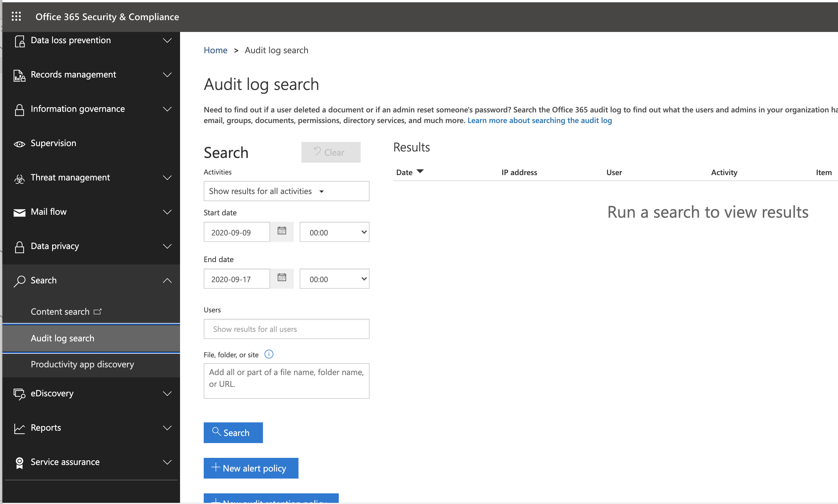Click the Reports chart icon
Image resolution: width=838 pixels, height=504 pixels.
(19, 429)
